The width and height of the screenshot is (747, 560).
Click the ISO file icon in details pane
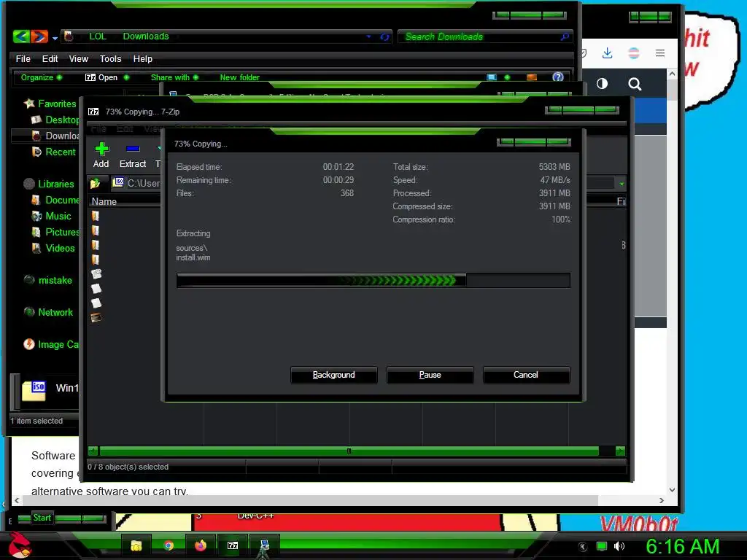[34, 392]
